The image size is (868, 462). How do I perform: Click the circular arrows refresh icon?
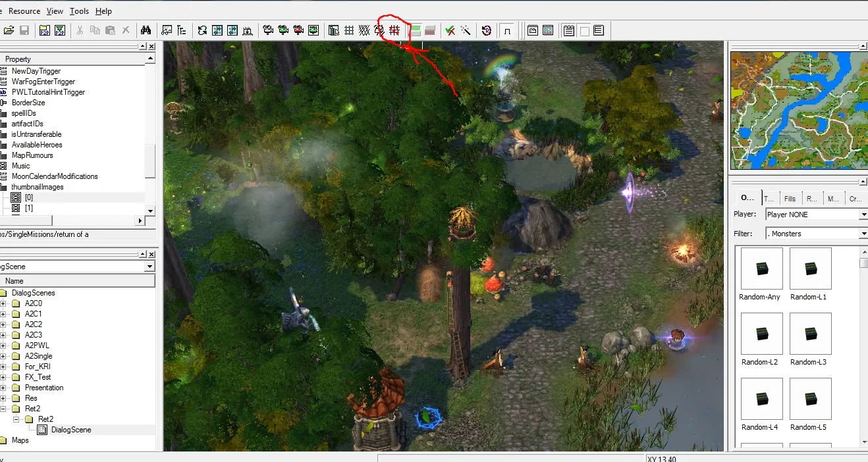202,30
